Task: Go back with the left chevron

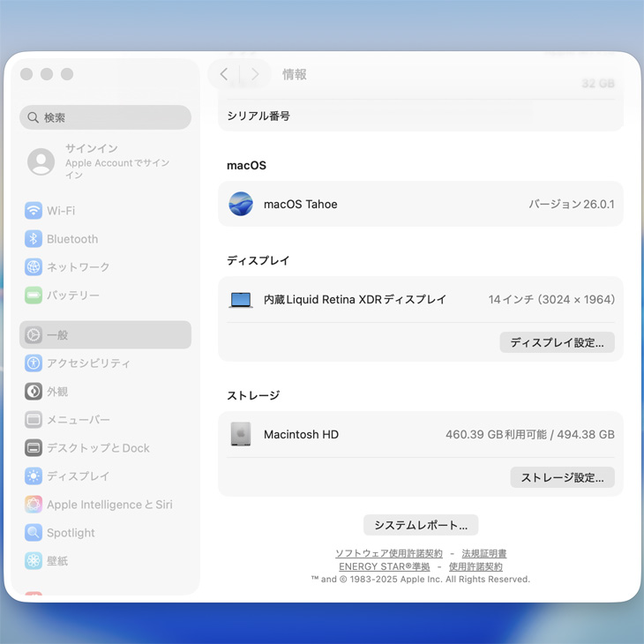Action: (x=224, y=75)
